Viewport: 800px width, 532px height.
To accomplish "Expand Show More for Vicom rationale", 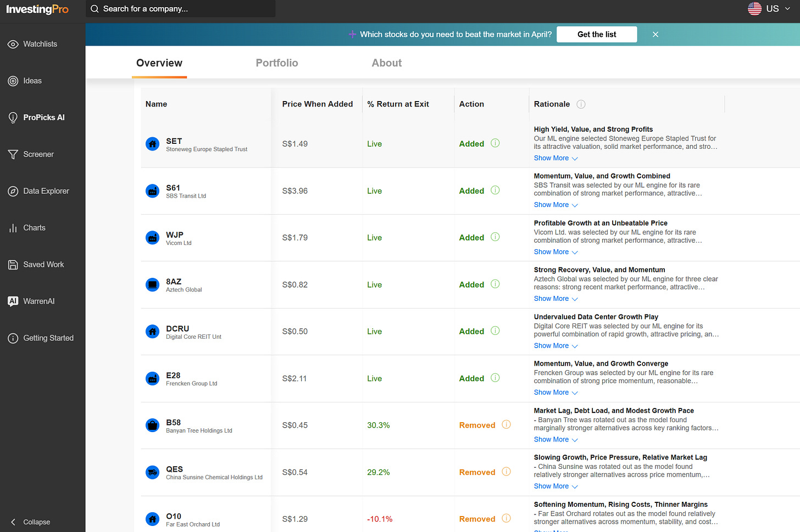I will click(555, 252).
